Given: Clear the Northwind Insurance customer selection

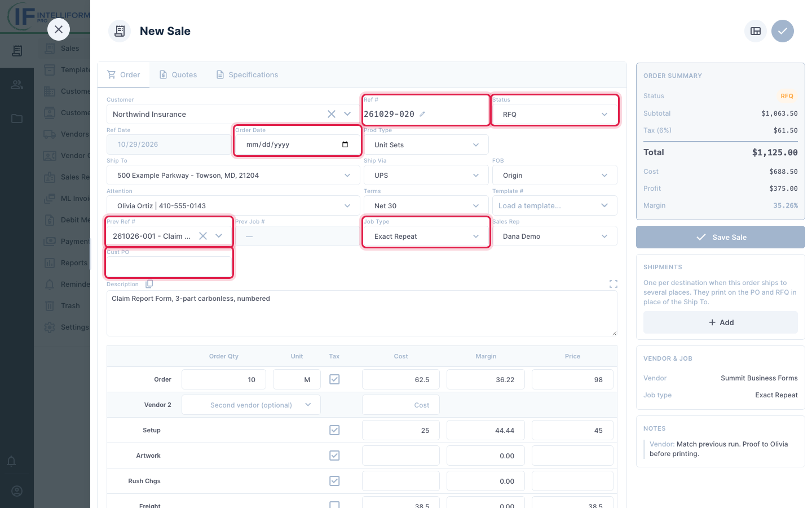Looking at the screenshot, I should click(x=332, y=114).
